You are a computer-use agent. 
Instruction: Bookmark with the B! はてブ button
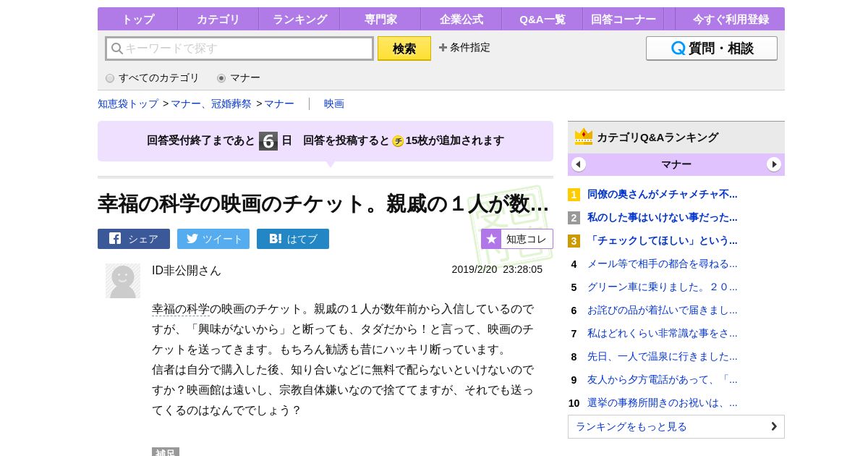pyautogui.click(x=293, y=239)
